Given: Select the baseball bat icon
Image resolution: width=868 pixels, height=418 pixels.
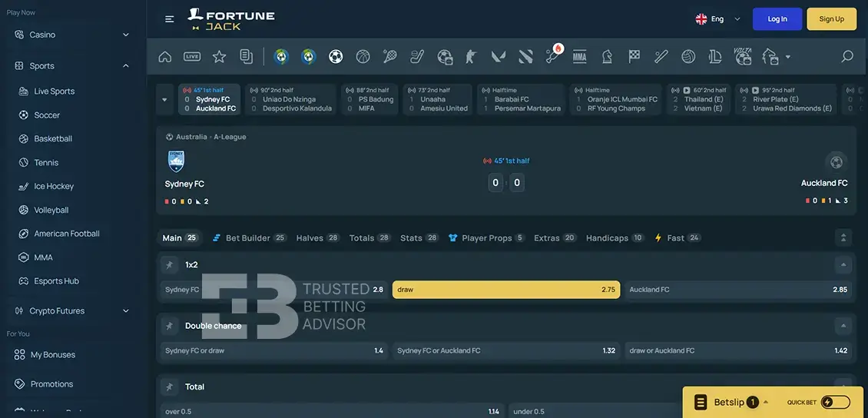Looking at the screenshot, I should coord(661,56).
